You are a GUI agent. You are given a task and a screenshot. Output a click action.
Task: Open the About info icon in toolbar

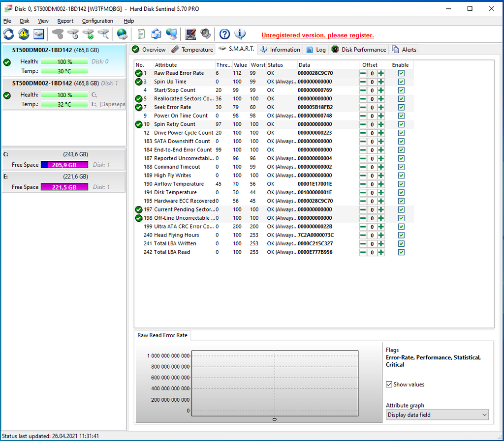240,34
